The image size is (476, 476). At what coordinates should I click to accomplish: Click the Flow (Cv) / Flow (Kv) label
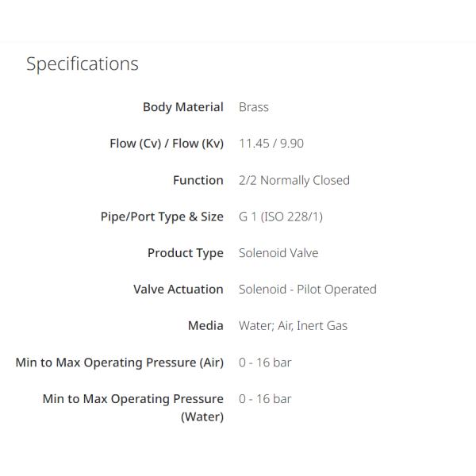pos(167,144)
